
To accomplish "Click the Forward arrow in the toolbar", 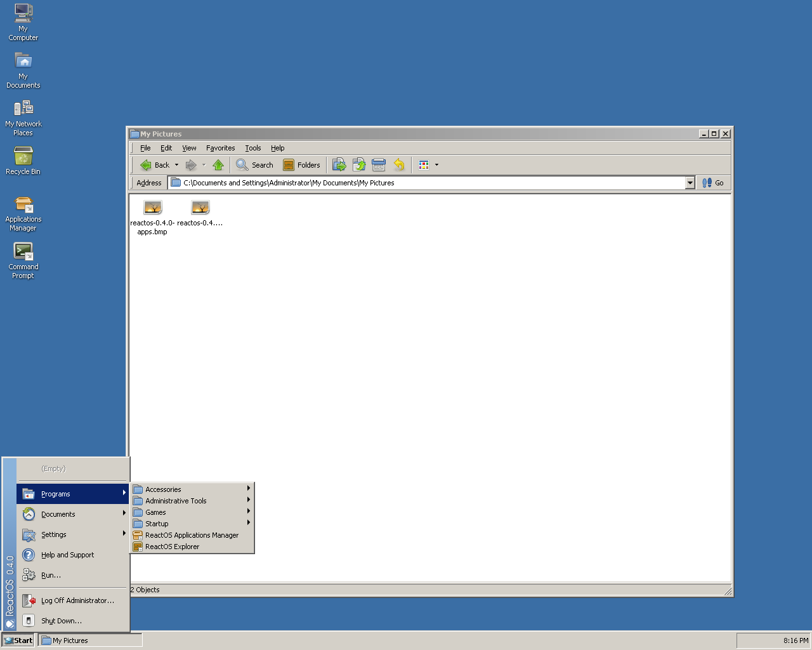I will pyautogui.click(x=190, y=165).
